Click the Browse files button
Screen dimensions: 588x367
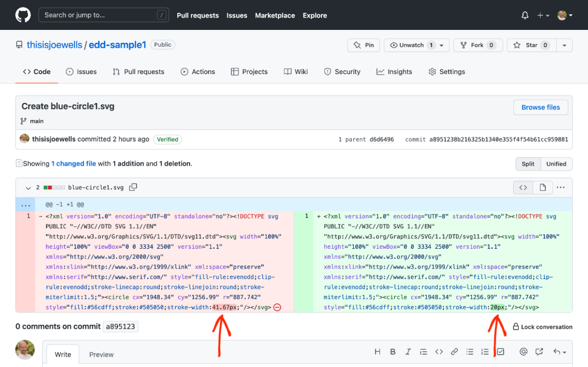[x=540, y=107]
